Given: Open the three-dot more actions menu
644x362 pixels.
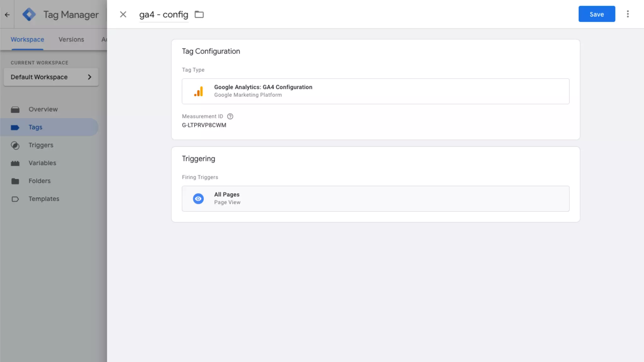Looking at the screenshot, I should (628, 14).
